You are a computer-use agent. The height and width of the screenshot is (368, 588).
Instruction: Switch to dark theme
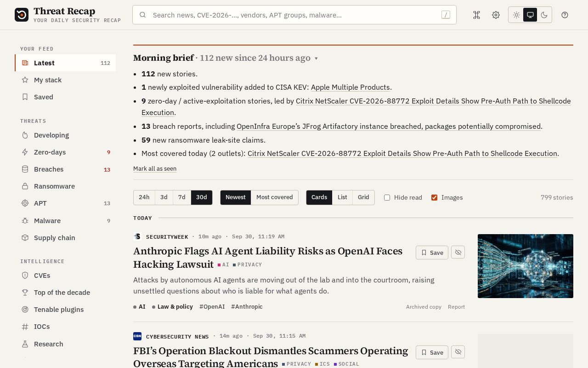[544, 15]
